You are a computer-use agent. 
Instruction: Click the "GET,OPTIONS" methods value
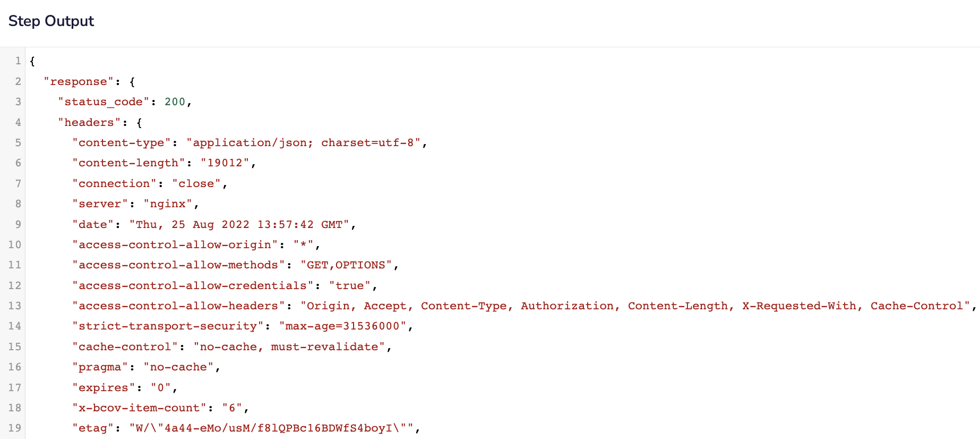click(346, 265)
